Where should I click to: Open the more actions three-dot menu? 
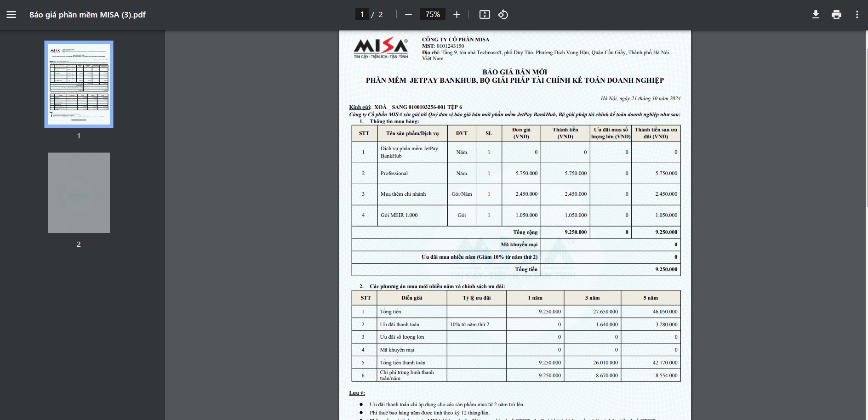click(857, 15)
